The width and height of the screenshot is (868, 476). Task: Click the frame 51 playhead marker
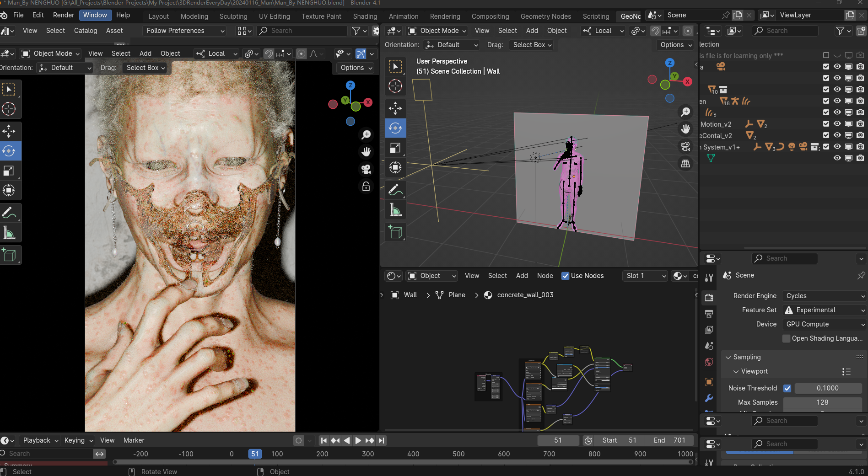(x=255, y=454)
